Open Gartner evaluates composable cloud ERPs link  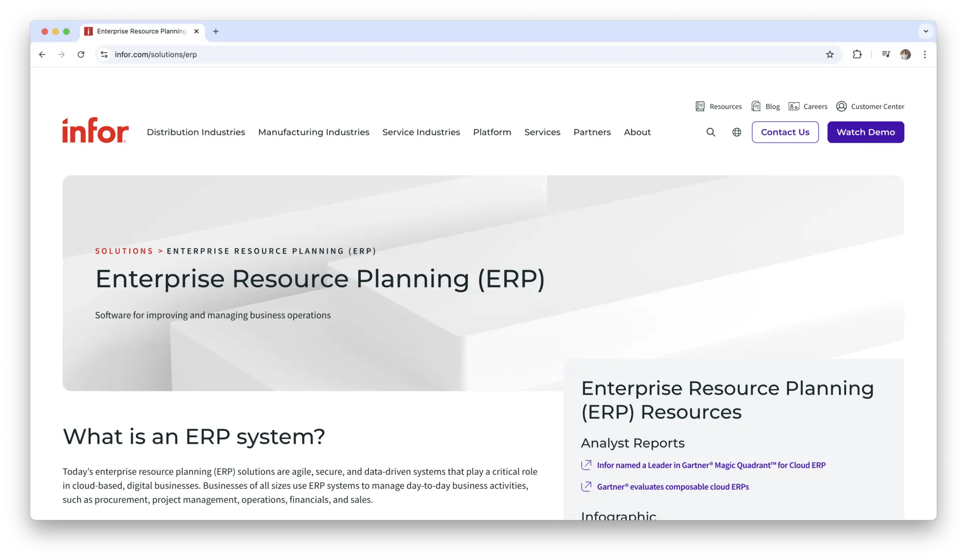tap(673, 486)
